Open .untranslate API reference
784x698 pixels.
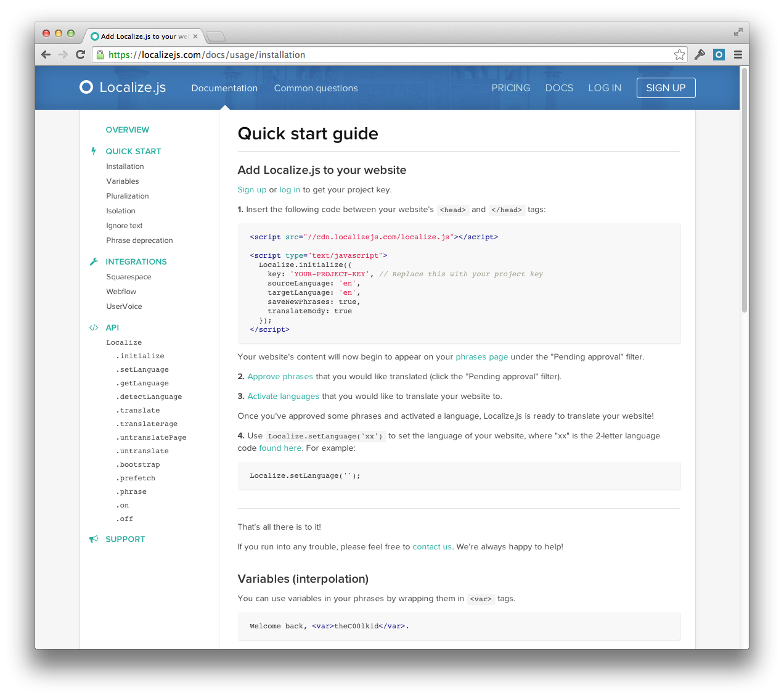coord(142,451)
